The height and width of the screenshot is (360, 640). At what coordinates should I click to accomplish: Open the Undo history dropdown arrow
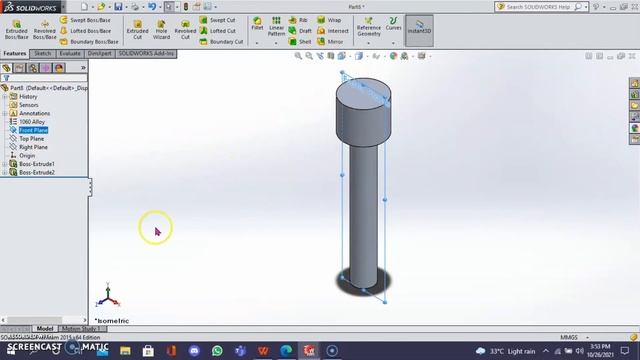pos(160,7)
